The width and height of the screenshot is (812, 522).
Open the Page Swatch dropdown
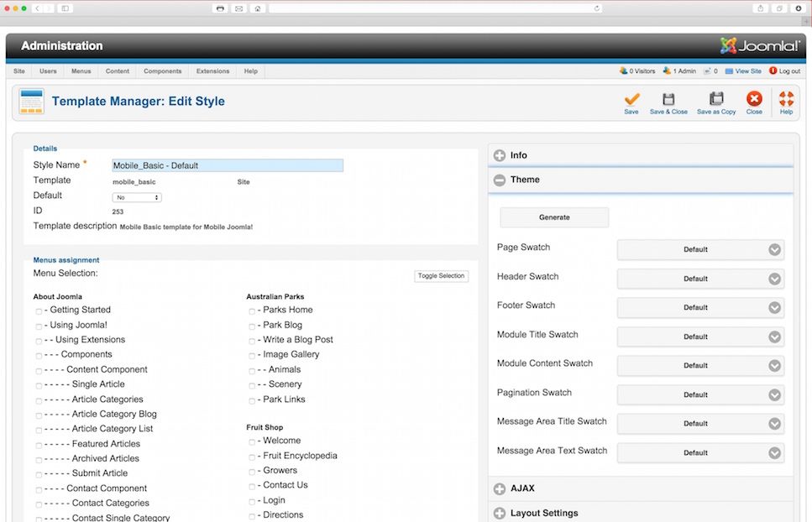pos(700,249)
